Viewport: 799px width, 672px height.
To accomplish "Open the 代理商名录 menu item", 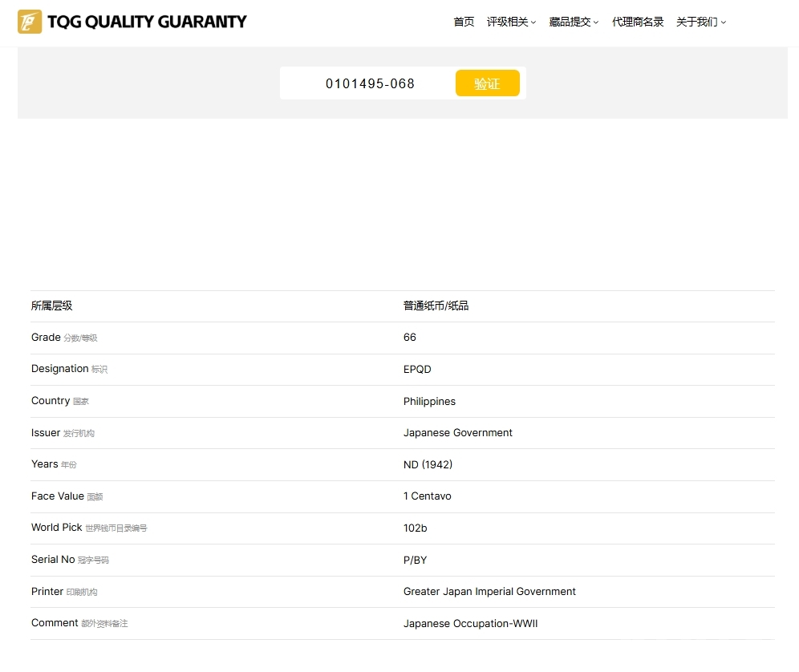I will tap(638, 22).
